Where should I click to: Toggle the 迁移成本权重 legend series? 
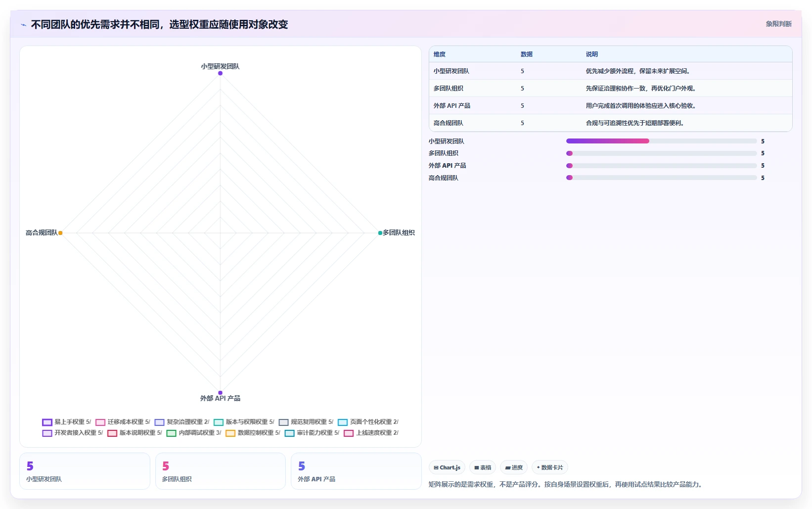123,422
